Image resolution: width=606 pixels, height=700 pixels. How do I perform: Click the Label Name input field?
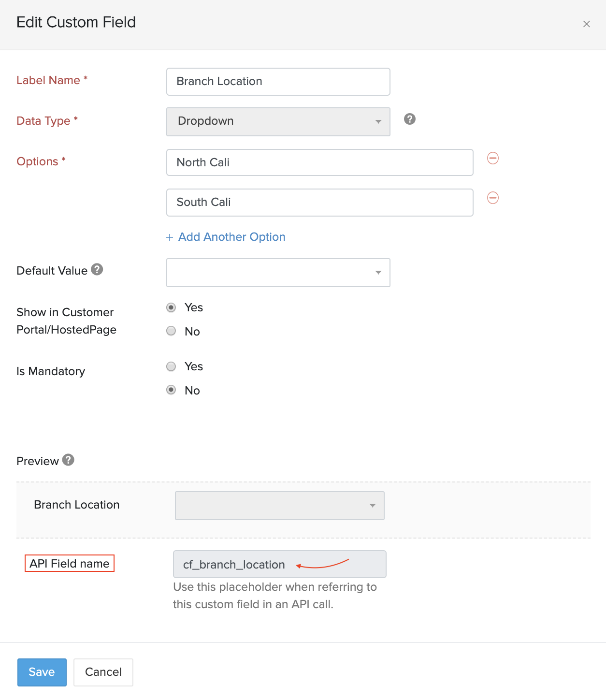pyautogui.click(x=278, y=81)
